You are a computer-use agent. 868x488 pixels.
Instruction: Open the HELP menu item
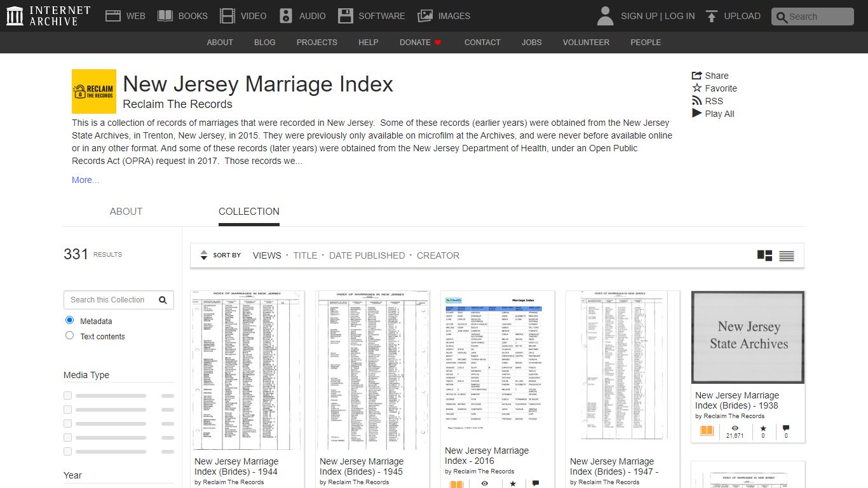pos(369,43)
